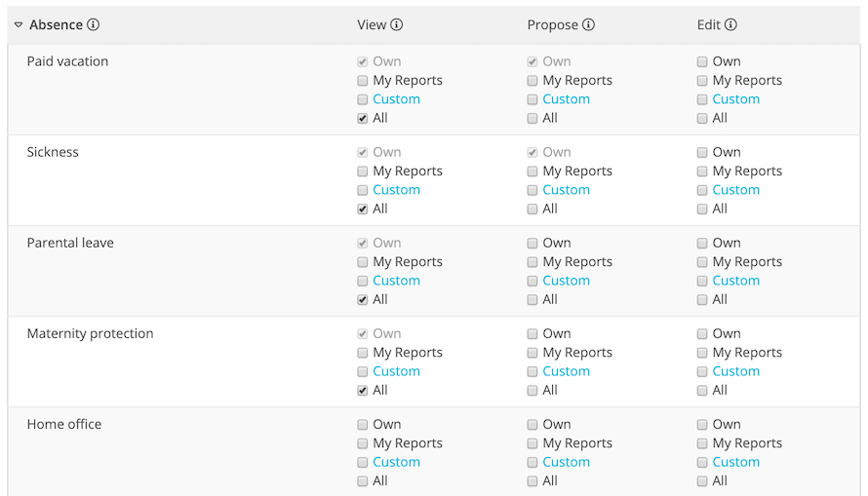This screenshot has width=868, height=496.
Task: Enable All under Edit for Maternity protection
Action: [702, 391]
